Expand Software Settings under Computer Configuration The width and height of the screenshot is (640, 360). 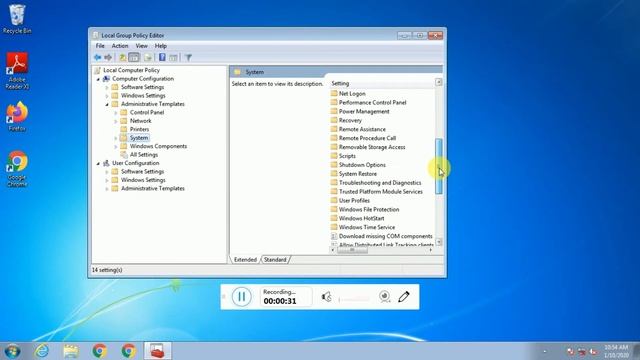pos(107,87)
